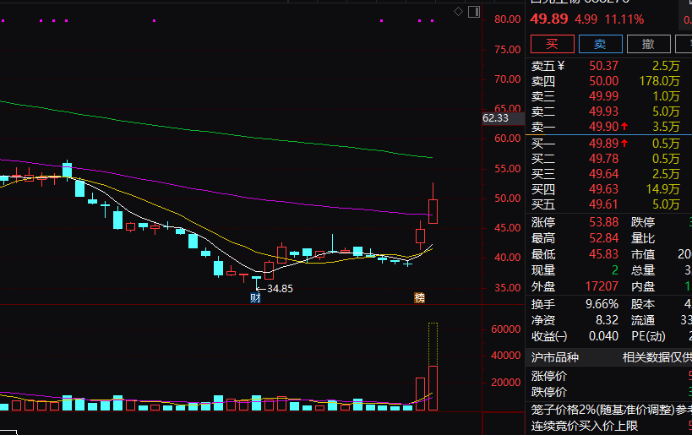Click the blue 财 financial report marker
693x436 pixels.
(x=255, y=297)
